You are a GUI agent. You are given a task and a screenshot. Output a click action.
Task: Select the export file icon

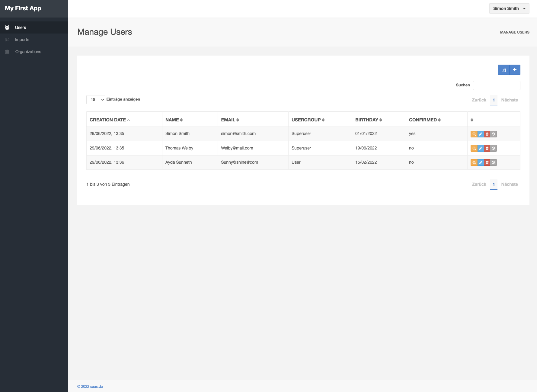[x=503, y=69]
